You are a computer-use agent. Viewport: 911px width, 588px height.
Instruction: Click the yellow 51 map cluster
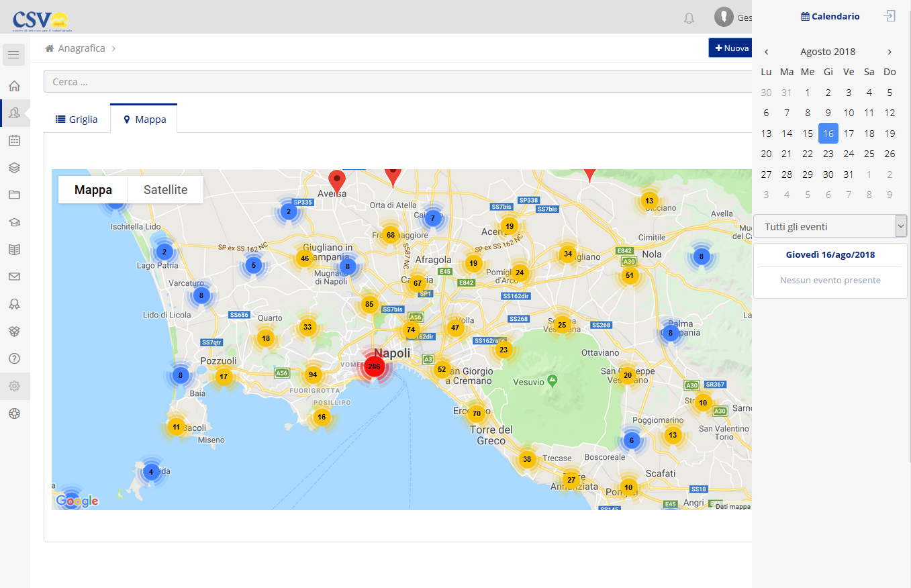[629, 275]
